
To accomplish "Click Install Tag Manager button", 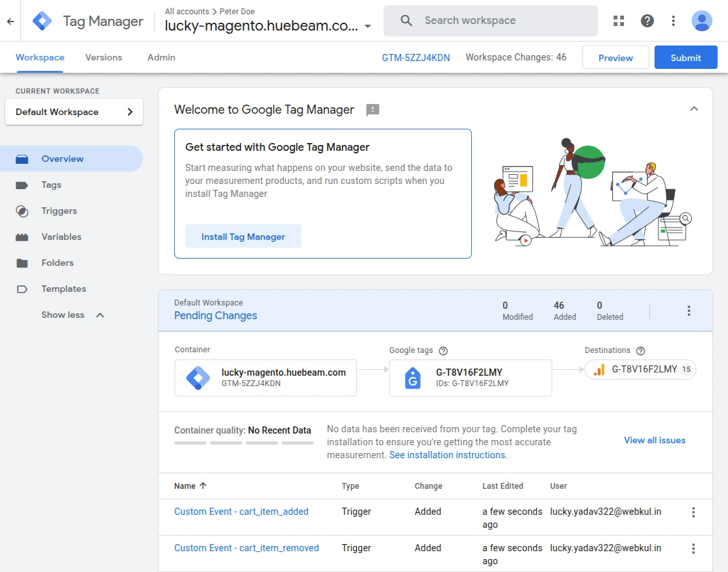I will click(243, 237).
